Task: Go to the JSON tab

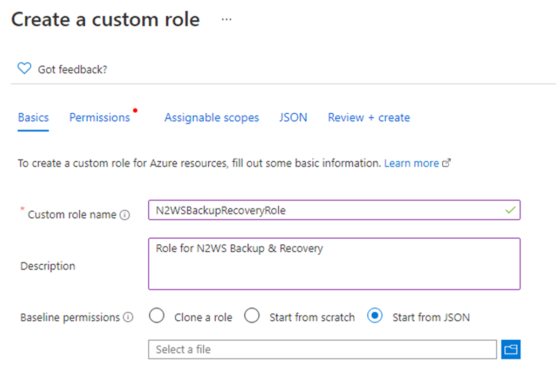Action: coord(293,118)
